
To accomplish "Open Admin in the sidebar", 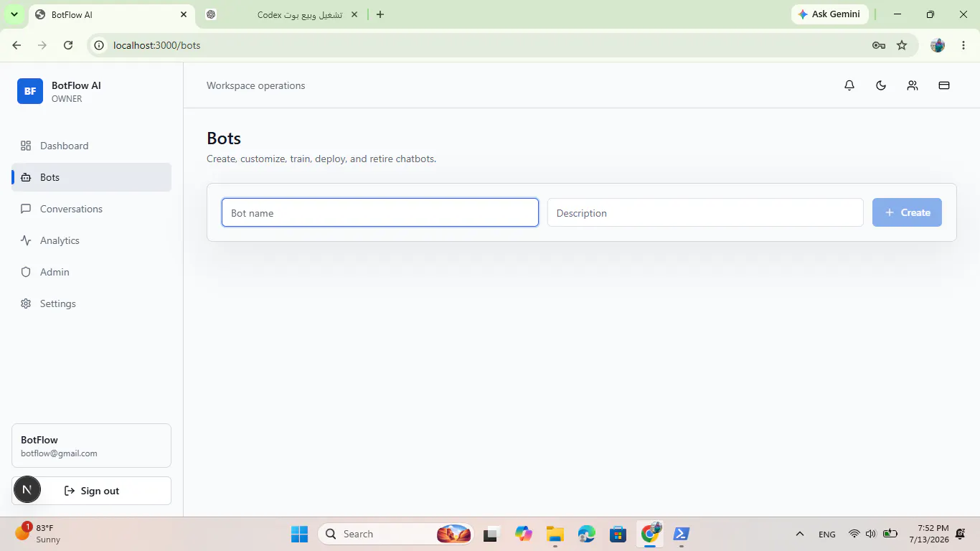I will pyautogui.click(x=91, y=272).
